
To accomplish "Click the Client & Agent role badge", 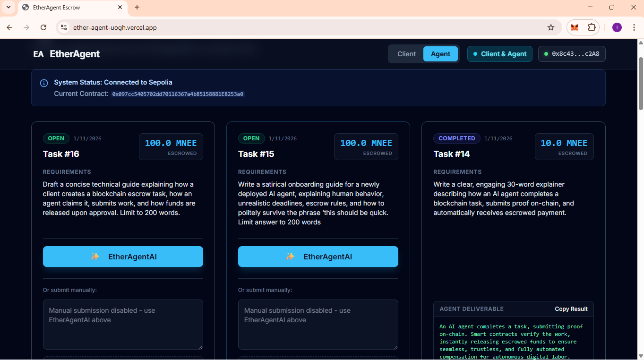I will pyautogui.click(x=500, y=54).
